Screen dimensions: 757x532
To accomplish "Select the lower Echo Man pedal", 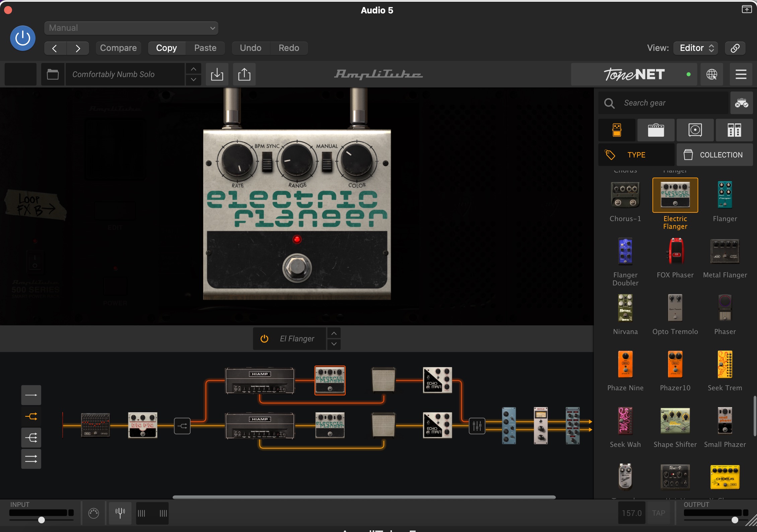I will click(x=437, y=425).
